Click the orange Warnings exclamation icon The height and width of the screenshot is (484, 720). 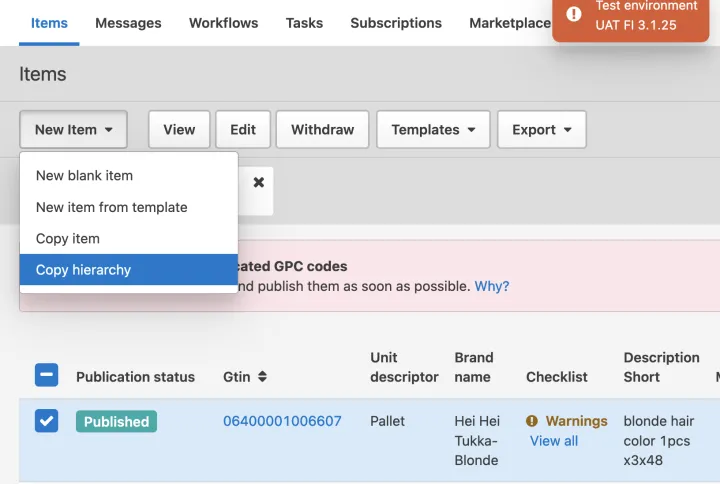pyautogui.click(x=532, y=421)
